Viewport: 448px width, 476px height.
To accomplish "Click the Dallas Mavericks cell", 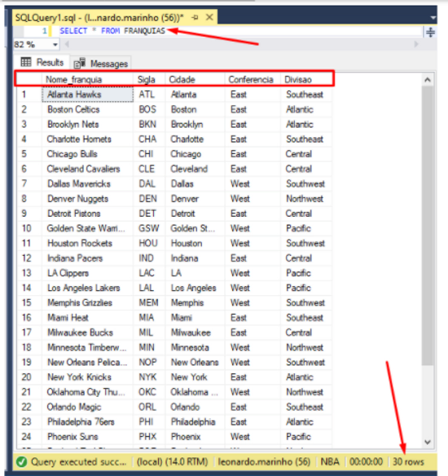I will (87, 183).
